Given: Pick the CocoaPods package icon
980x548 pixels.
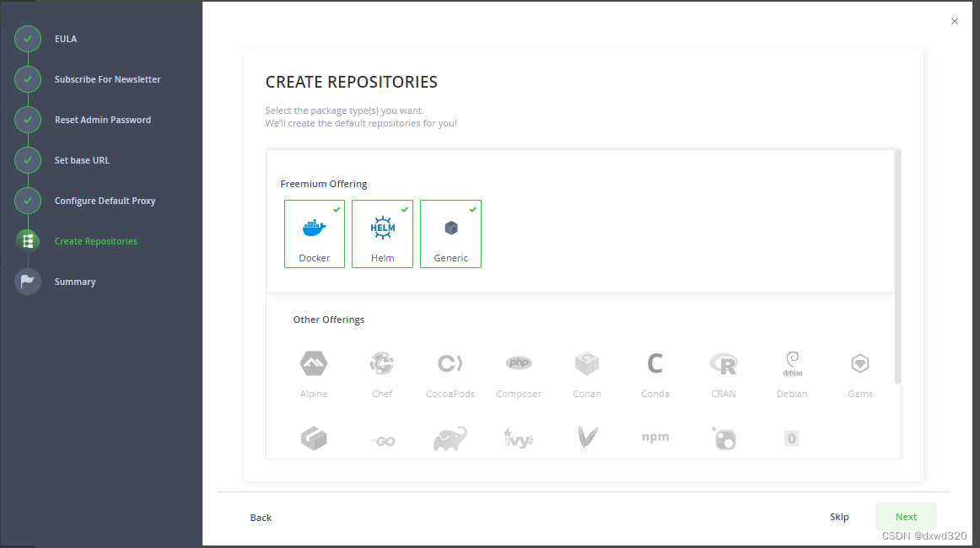Looking at the screenshot, I should [x=450, y=363].
